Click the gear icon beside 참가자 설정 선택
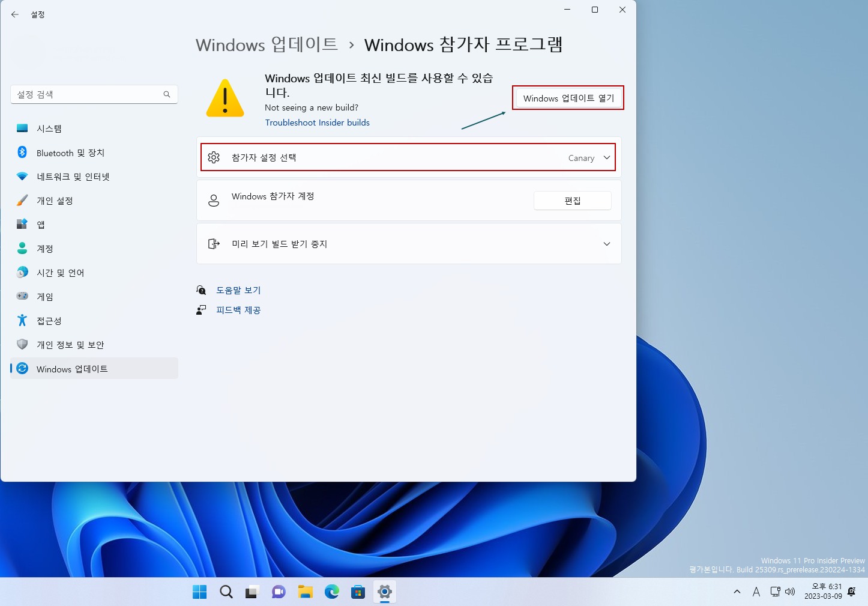 pyautogui.click(x=214, y=157)
